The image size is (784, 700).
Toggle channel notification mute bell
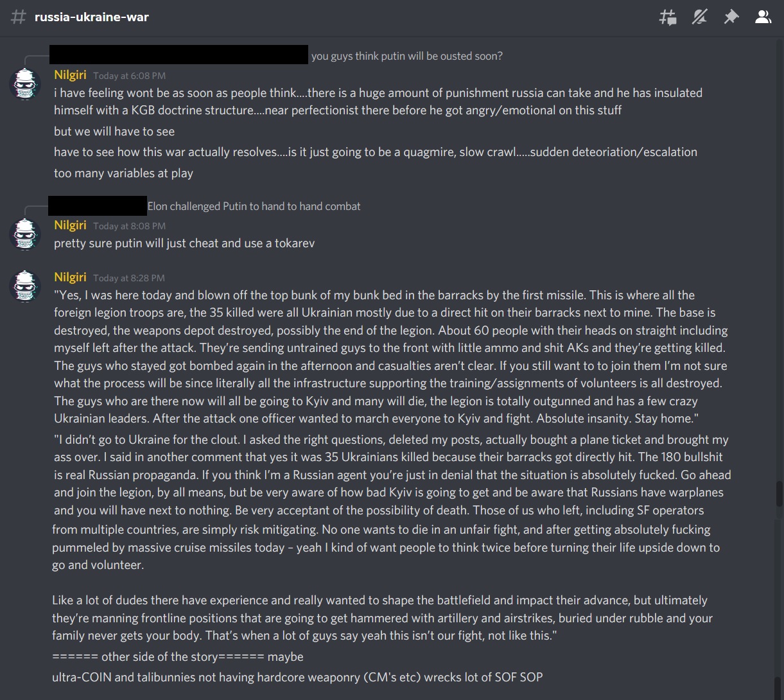pos(699,17)
